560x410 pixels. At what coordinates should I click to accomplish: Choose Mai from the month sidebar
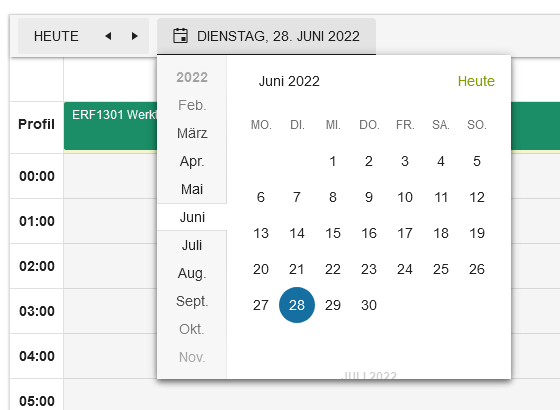click(x=192, y=189)
